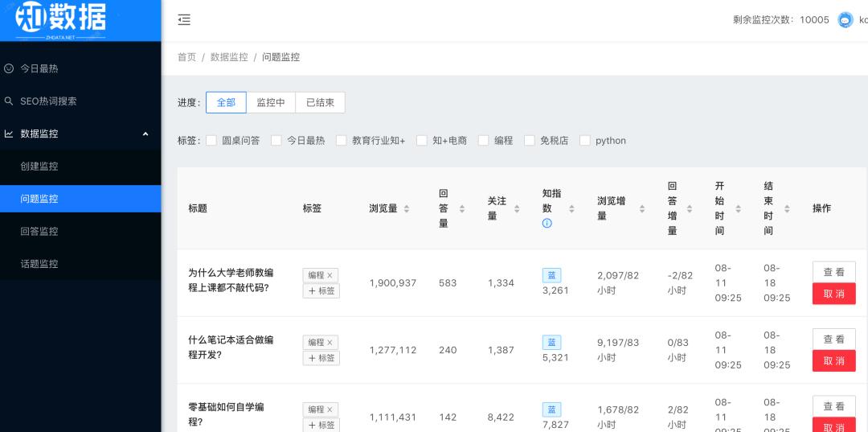Sort table by 开始时间 column arrows
The height and width of the screenshot is (432, 868).
(738, 209)
